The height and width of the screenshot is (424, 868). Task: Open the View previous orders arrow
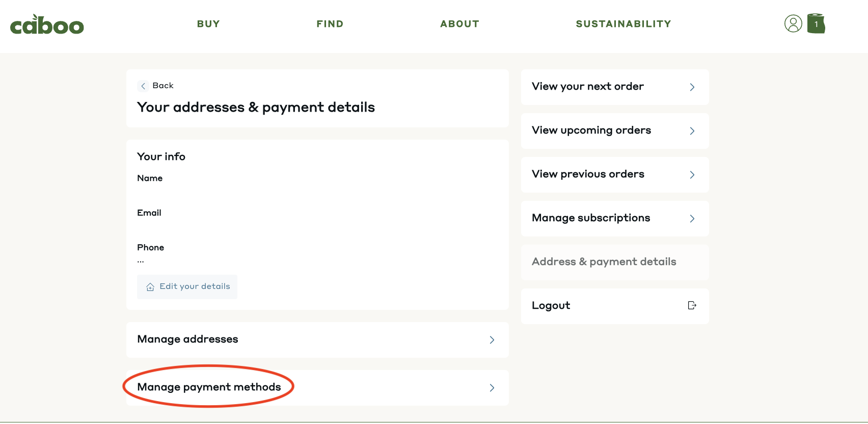(692, 175)
